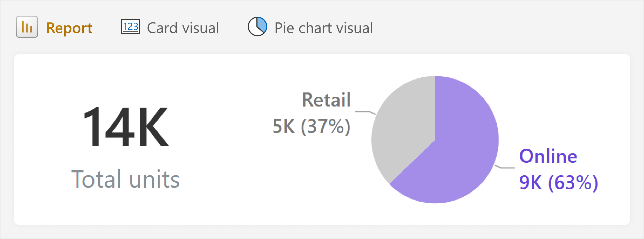644x239 pixels.
Task: Click the Report bar chart icon
Action: click(27, 27)
